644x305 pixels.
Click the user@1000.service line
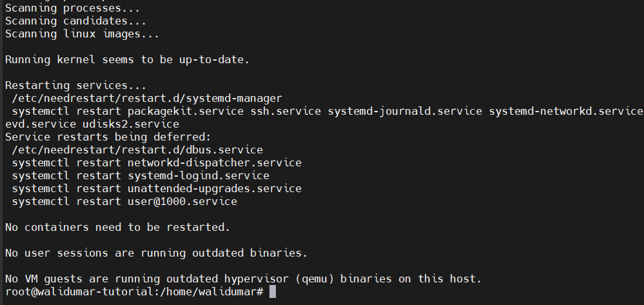(x=124, y=201)
